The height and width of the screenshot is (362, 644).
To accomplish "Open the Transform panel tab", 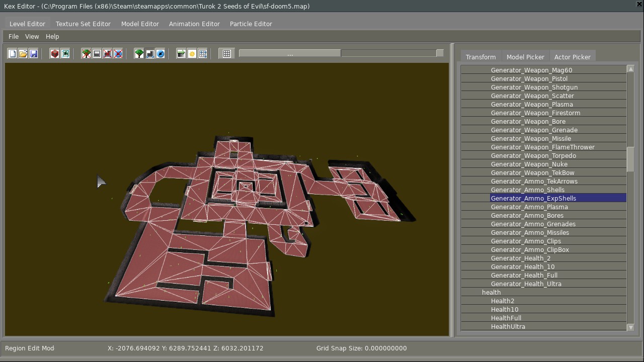I will 480,57.
